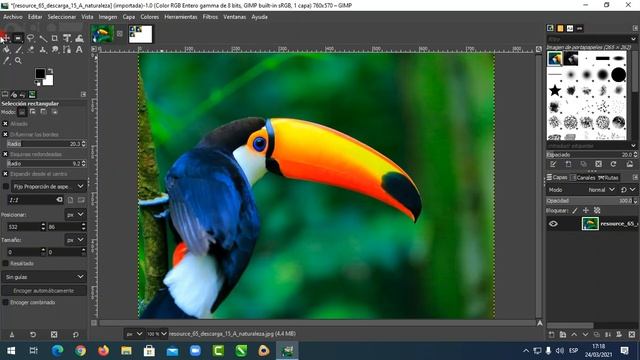Select the Smudge tool
The width and height of the screenshot is (640, 360).
coord(55,50)
